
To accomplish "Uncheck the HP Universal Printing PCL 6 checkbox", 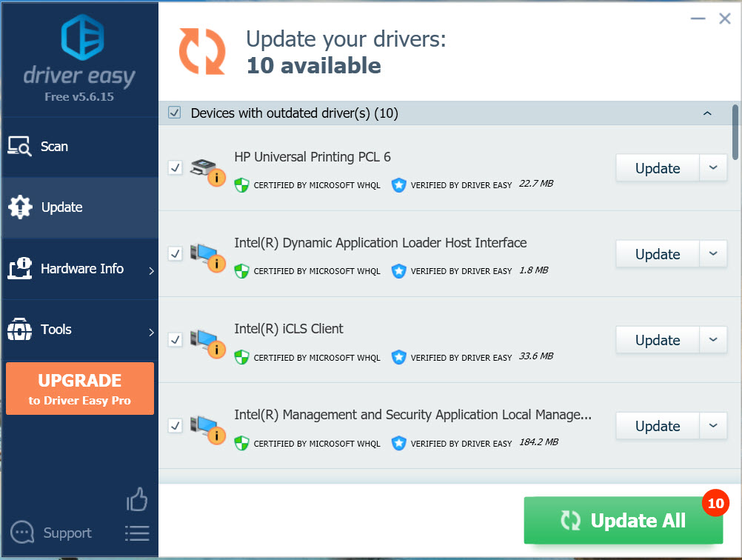I will tap(175, 167).
